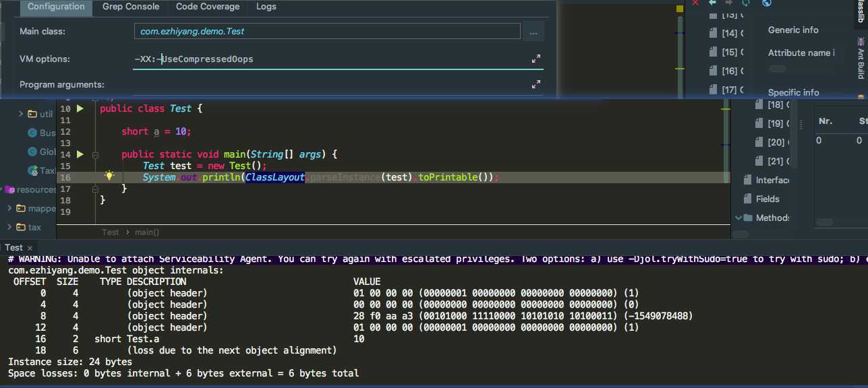Viewport: 868px width, 388px height.
Task: Click the blue globe icon in the classlib toolbar
Action: pyautogui.click(x=766, y=3)
